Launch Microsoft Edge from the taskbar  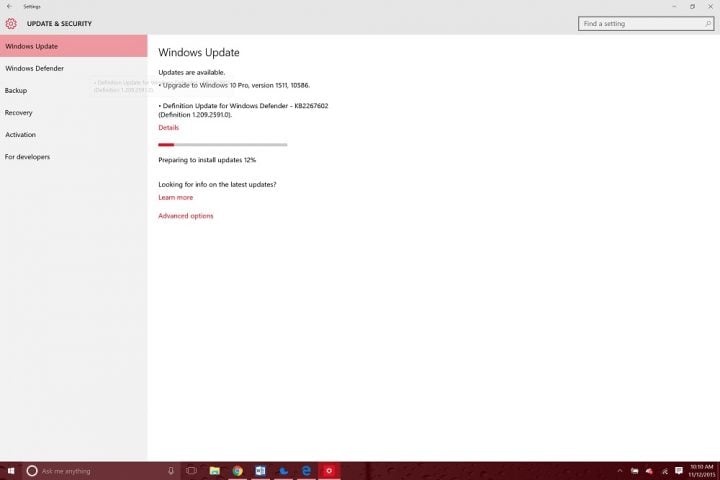pyautogui.click(x=306, y=471)
